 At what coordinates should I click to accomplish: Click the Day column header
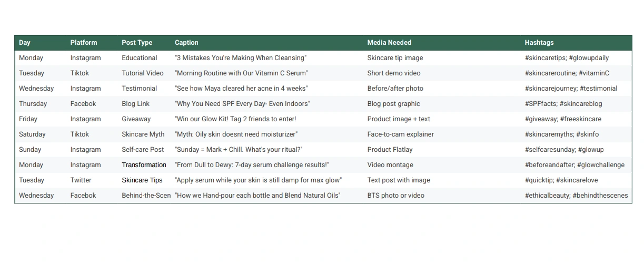pos(25,43)
